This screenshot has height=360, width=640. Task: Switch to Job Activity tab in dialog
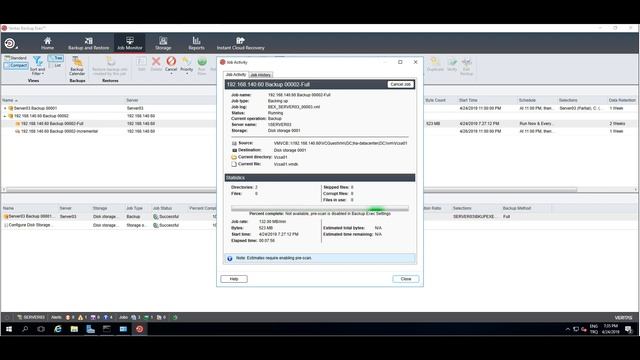(x=236, y=75)
